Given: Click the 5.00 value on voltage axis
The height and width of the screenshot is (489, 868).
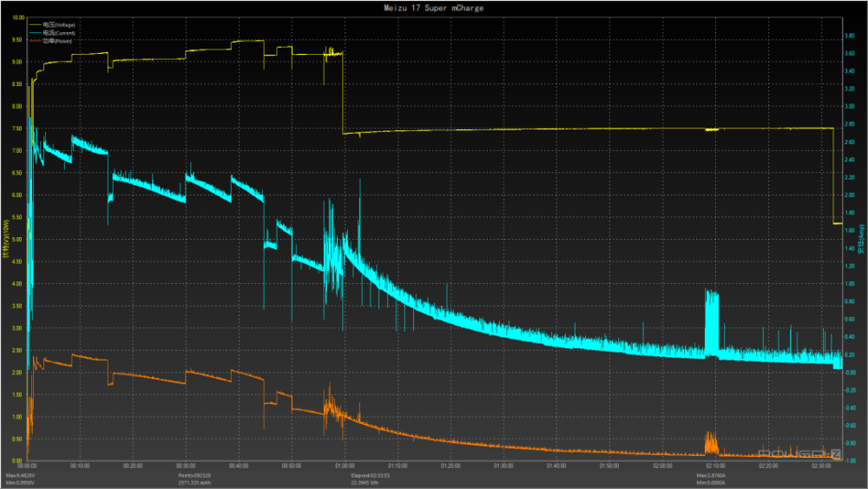Looking at the screenshot, I should (16, 239).
